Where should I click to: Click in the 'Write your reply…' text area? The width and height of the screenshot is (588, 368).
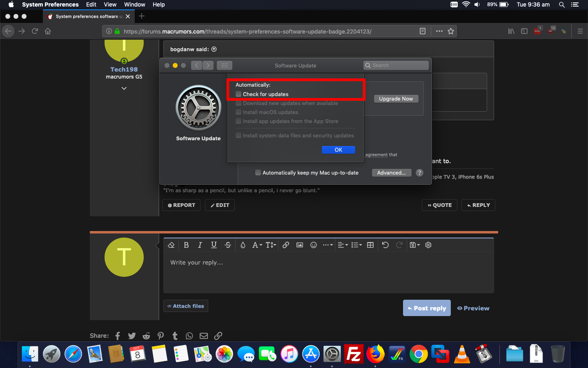pyautogui.click(x=329, y=272)
